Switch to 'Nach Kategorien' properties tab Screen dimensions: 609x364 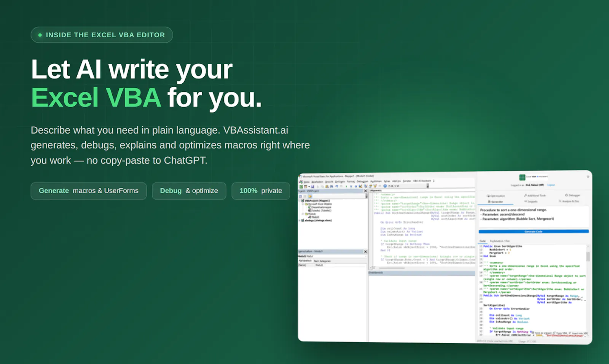pyautogui.click(x=322, y=261)
